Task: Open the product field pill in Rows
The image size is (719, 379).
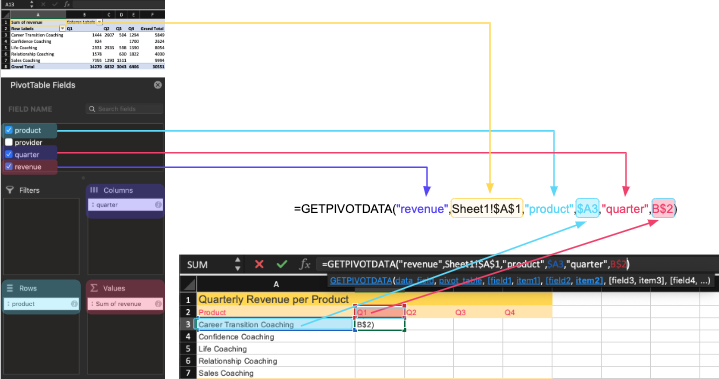Action: [41, 304]
